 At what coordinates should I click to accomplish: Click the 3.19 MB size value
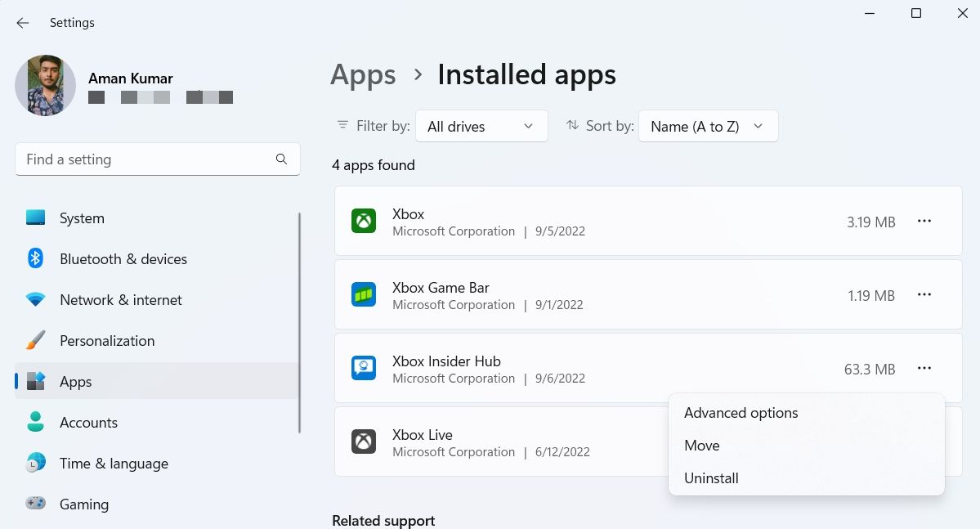pos(870,222)
